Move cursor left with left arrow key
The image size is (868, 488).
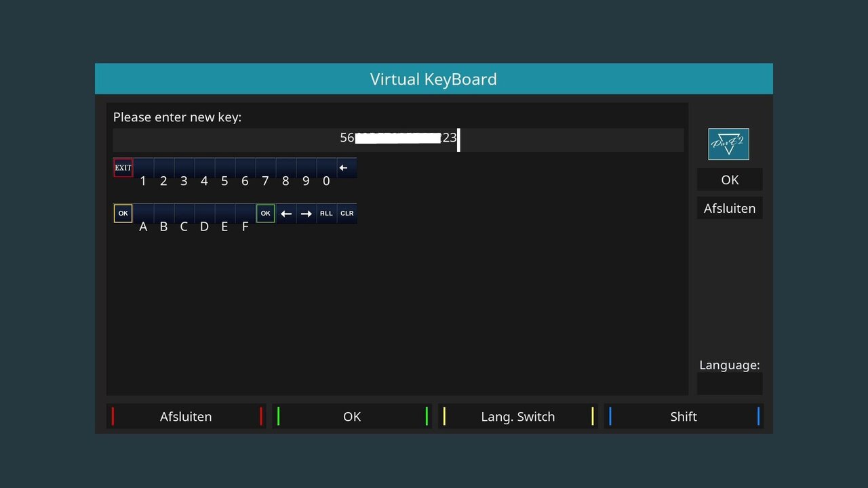[x=286, y=213]
